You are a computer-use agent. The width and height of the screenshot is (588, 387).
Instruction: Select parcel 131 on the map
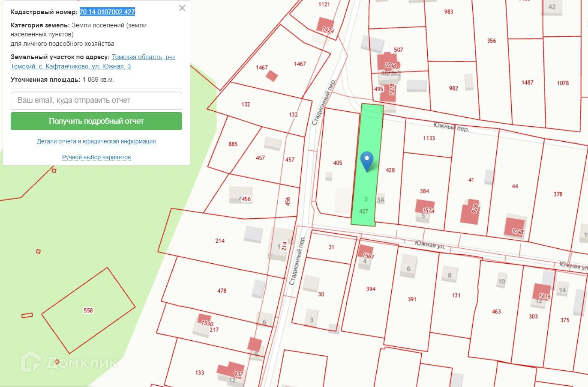[456, 295]
